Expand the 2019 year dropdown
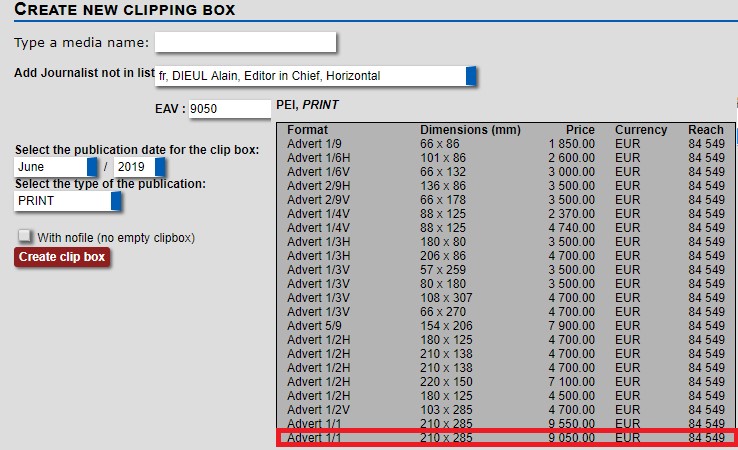Viewport: 738px width, 450px height. [x=139, y=167]
